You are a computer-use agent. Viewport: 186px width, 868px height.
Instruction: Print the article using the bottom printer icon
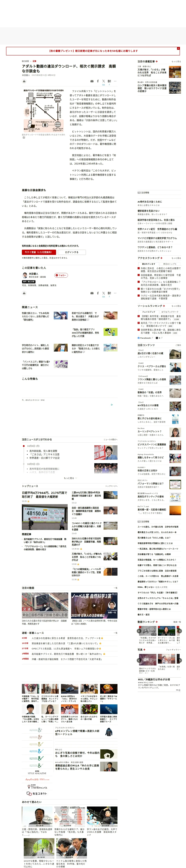(24, 293)
